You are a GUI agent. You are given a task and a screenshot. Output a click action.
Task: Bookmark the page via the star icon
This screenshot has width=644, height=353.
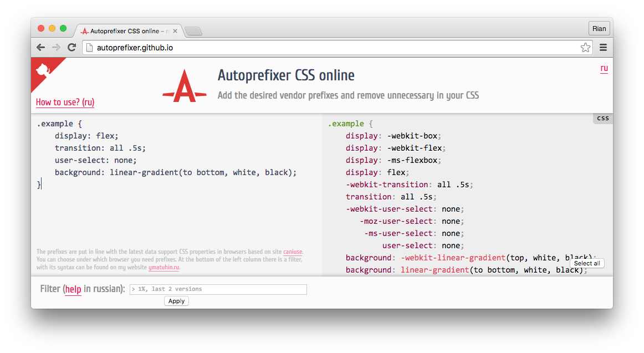(x=585, y=48)
